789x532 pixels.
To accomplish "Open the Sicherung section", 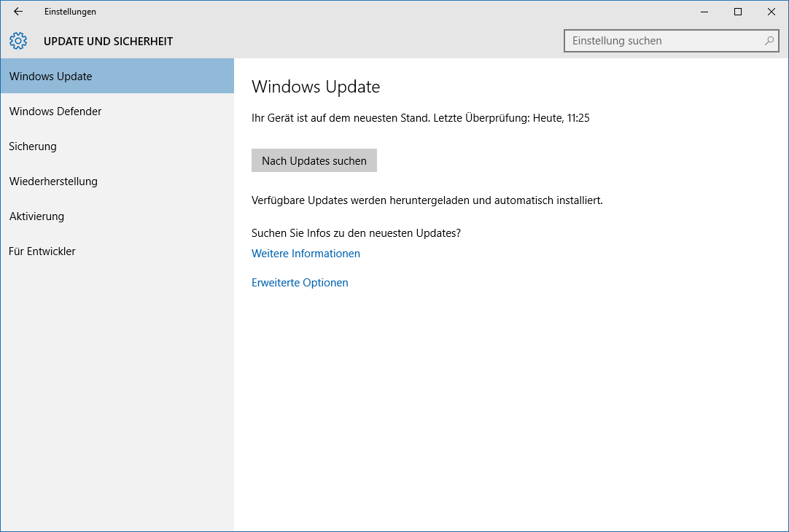I will point(117,146).
